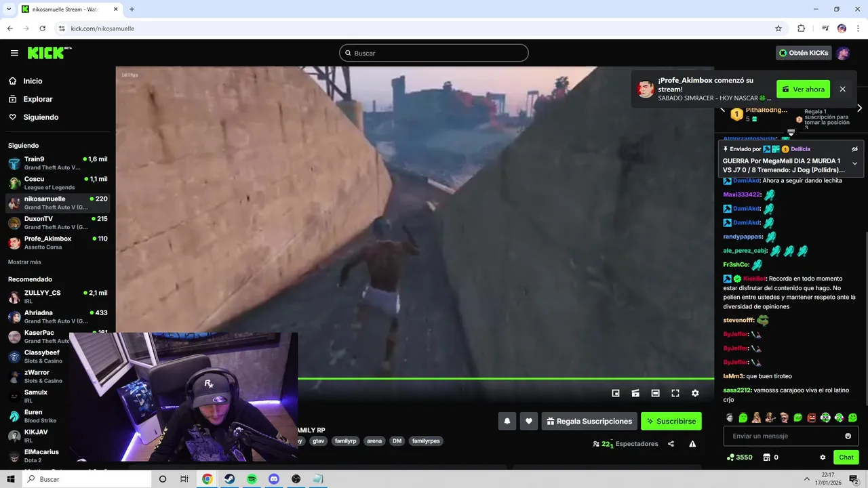The width and height of the screenshot is (868, 488).
Task: Enter fullscreen video mode
Action: point(675,393)
